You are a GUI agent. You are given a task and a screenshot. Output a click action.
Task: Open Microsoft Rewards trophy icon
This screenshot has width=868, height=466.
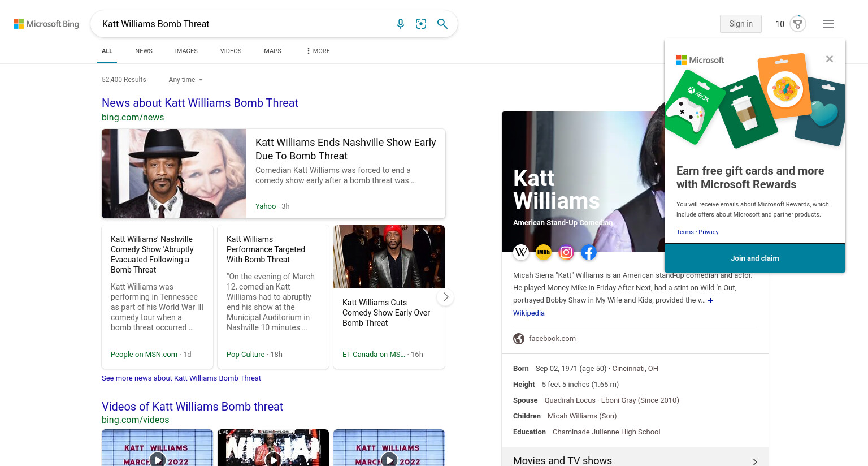pyautogui.click(x=798, y=24)
